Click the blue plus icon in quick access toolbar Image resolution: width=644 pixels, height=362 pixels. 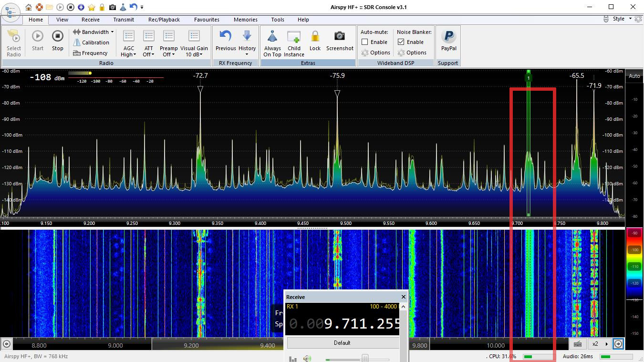(x=81, y=7)
